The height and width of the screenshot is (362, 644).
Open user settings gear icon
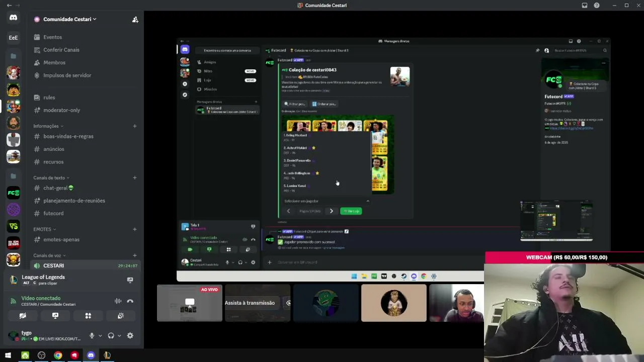[x=130, y=335]
